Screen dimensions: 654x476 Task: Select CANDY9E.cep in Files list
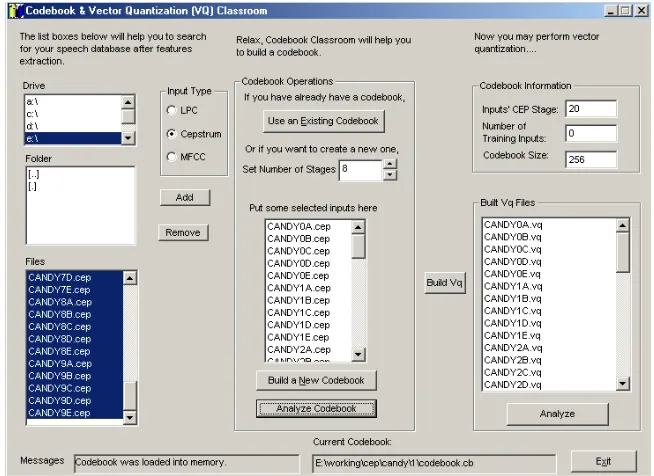(75, 413)
